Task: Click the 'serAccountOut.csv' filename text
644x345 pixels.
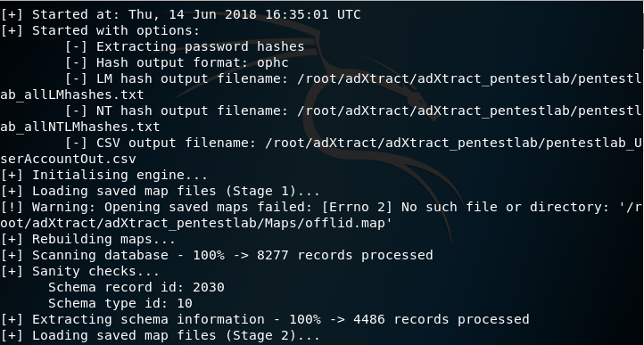Action: point(68,159)
